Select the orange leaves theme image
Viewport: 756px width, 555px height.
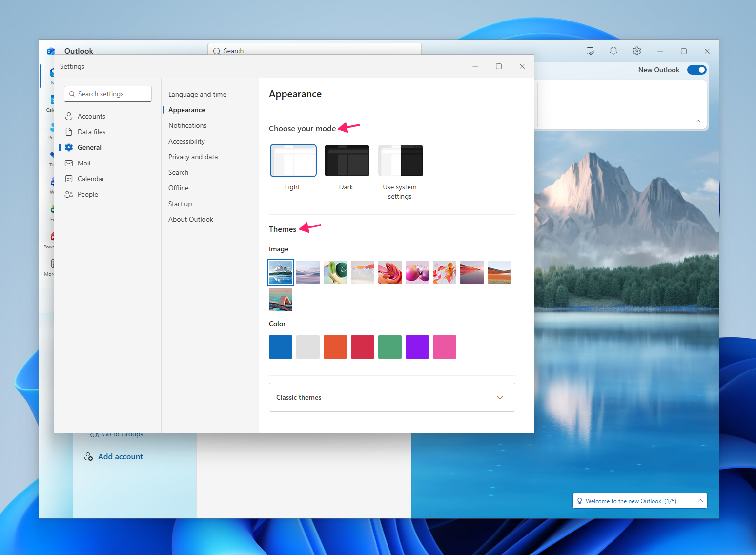pyautogui.click(x=445, y=272)
